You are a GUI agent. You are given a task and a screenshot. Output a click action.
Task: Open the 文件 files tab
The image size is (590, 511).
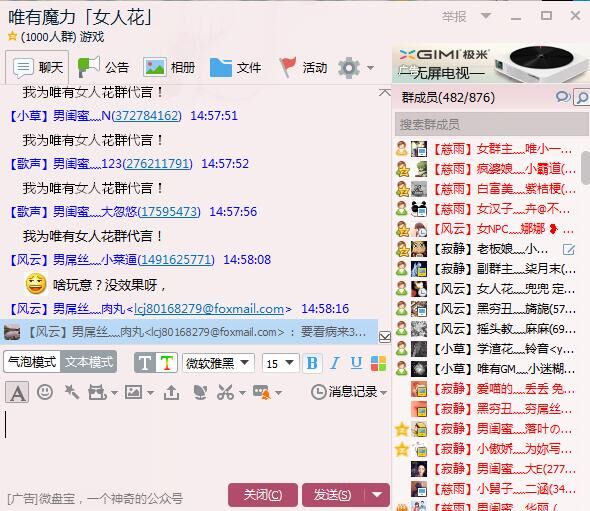(x=235, y=68)
